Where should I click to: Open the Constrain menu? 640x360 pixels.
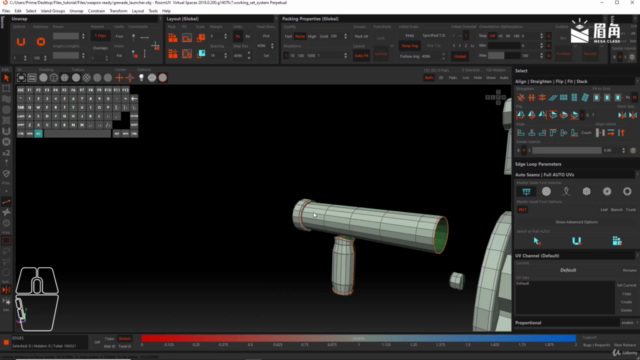pyautogui.click(x=96, y=11)
